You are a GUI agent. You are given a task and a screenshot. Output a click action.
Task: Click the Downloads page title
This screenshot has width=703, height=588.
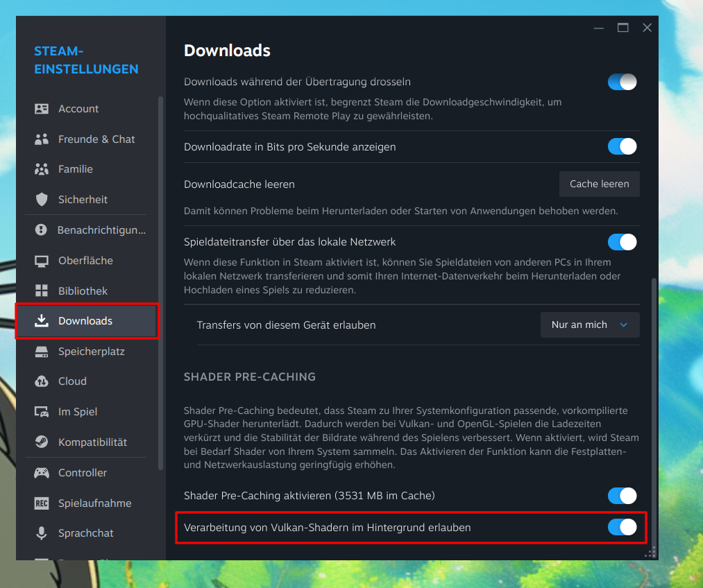pyautogui.click(x=227, y=51)
